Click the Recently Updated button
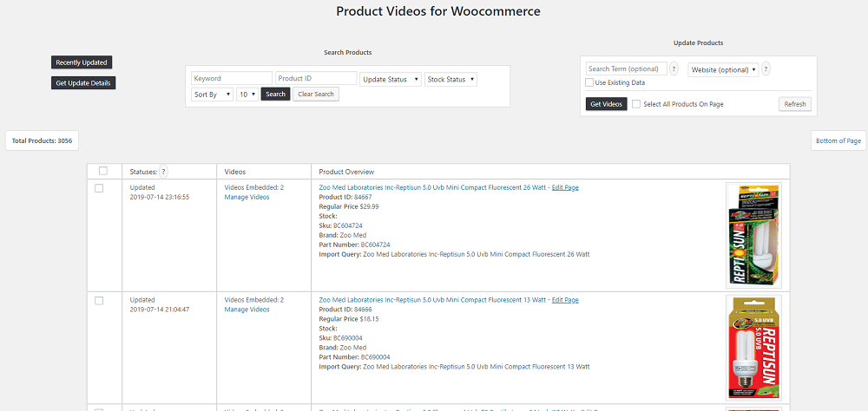Screen dimensions: 868x411 (82, 62)
